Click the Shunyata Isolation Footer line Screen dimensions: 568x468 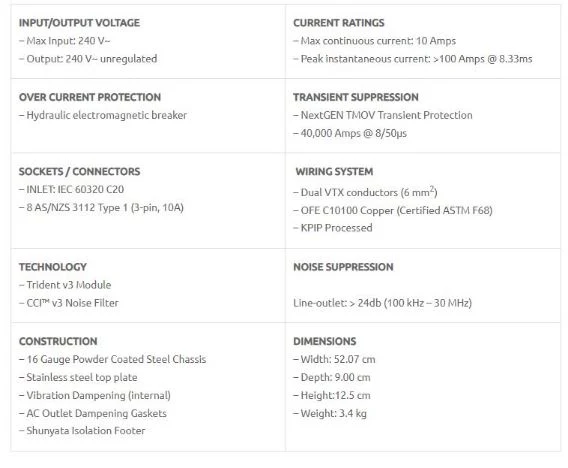tap(82, 431)
